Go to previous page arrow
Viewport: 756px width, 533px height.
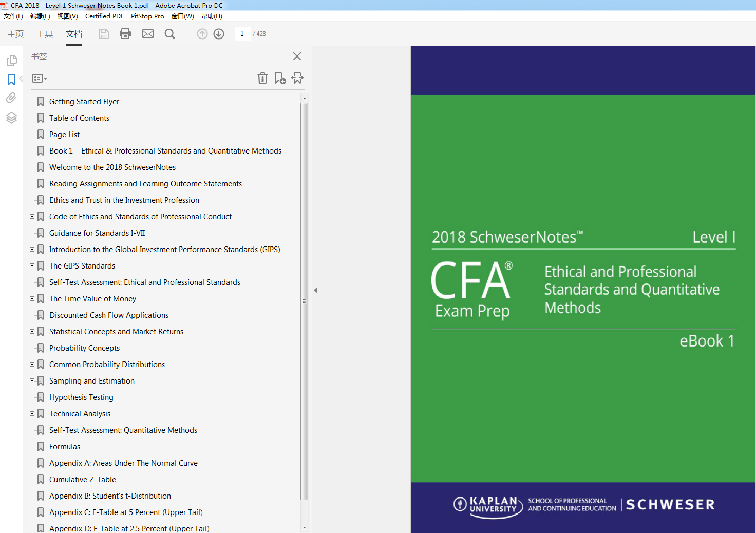202,34
